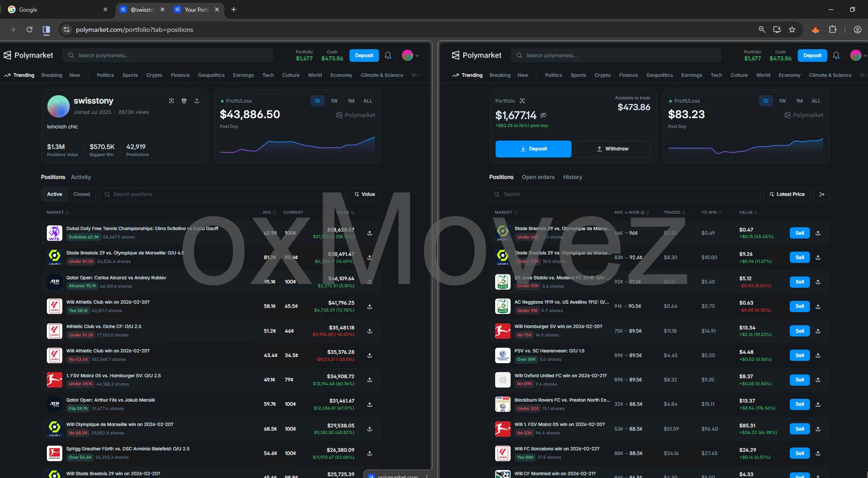The image size is (868, 478).
Task: Click the merge arrows icon beside Latest Price
Action: click(x=822, y=194)
